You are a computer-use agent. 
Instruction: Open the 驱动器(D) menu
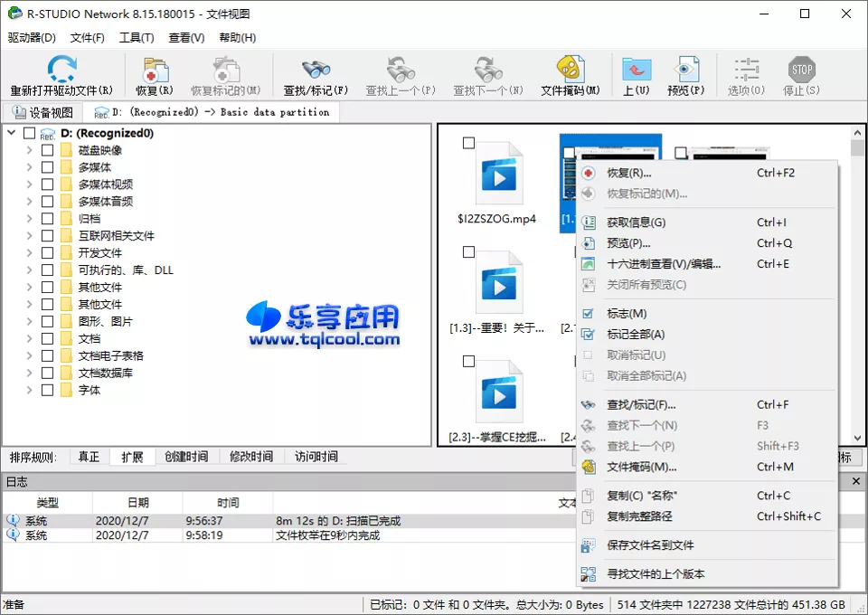click(33, 38)
